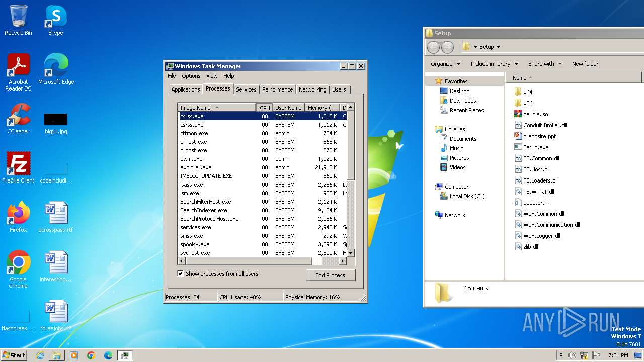This screenshot has height=362, width=644.
Task: Click the Explorer back navigation button
Action: tap(433, 47)
